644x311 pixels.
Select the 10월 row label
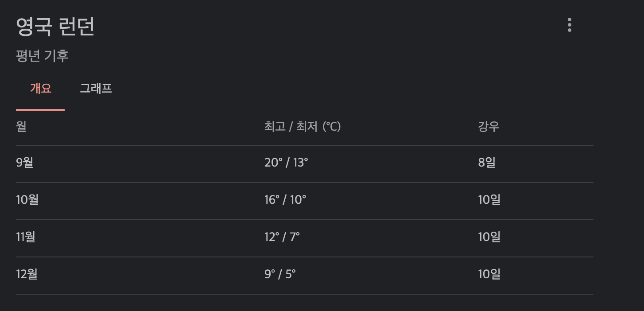click(27, 200)
